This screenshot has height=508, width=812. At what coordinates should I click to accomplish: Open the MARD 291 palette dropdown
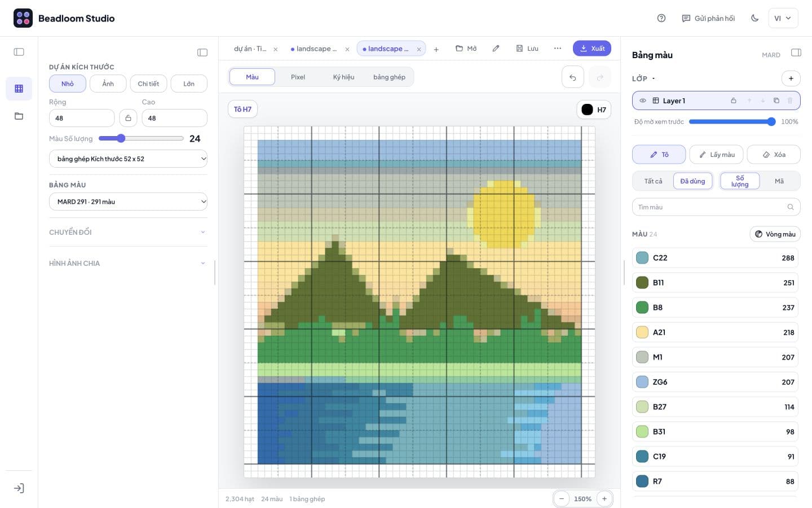[128, 202]
